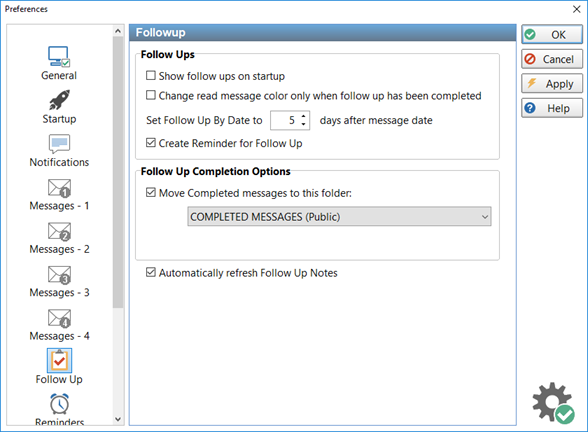Click the OK button
588x432 pixels.
(x=552, y=34)
